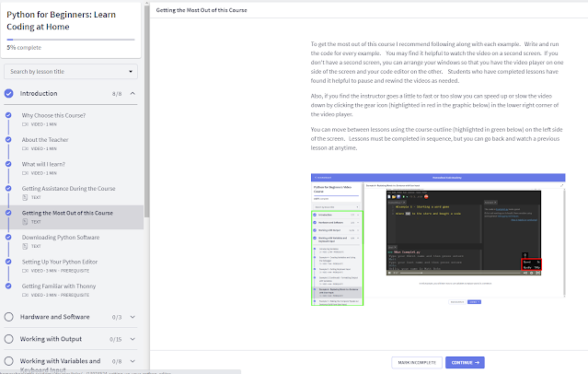Screen dimensions: 588x374
Task: Click the embedded course screenshot image
Action: tap(438, 240)
